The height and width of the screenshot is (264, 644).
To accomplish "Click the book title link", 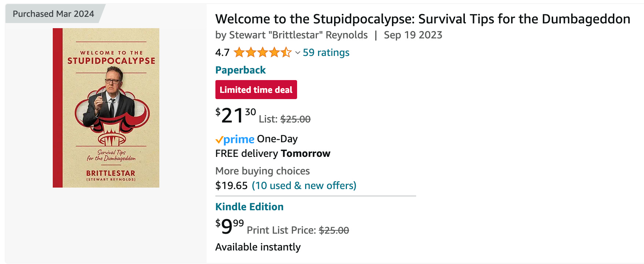I will (422, 19).
